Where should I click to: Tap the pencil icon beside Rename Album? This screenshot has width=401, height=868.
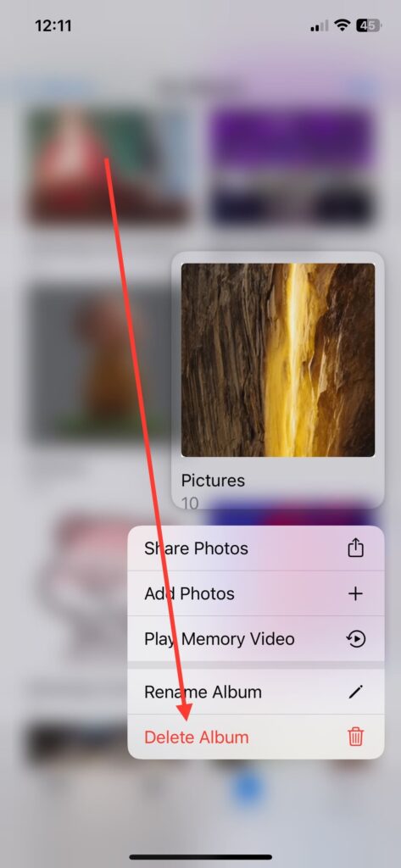click(355, 692)
